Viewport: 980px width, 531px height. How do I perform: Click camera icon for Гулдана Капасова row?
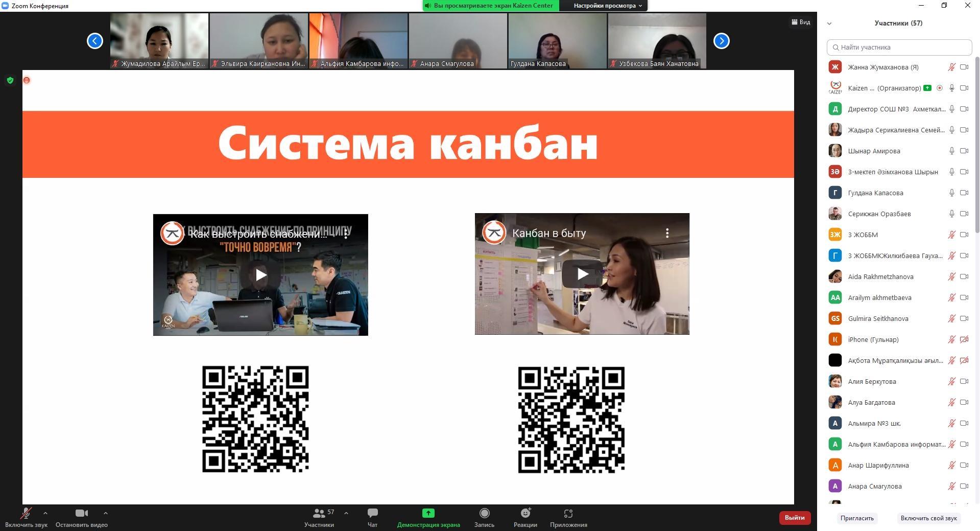[964, 193]
